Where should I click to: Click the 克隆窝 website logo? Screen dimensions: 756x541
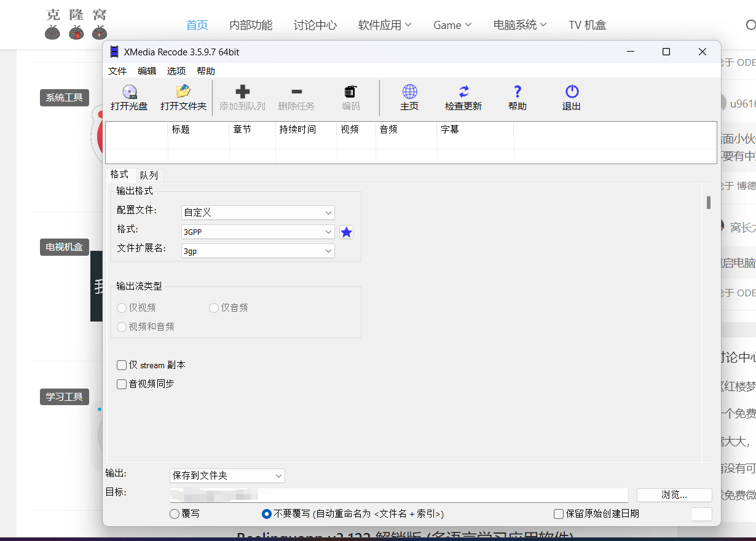pos(76,25)
